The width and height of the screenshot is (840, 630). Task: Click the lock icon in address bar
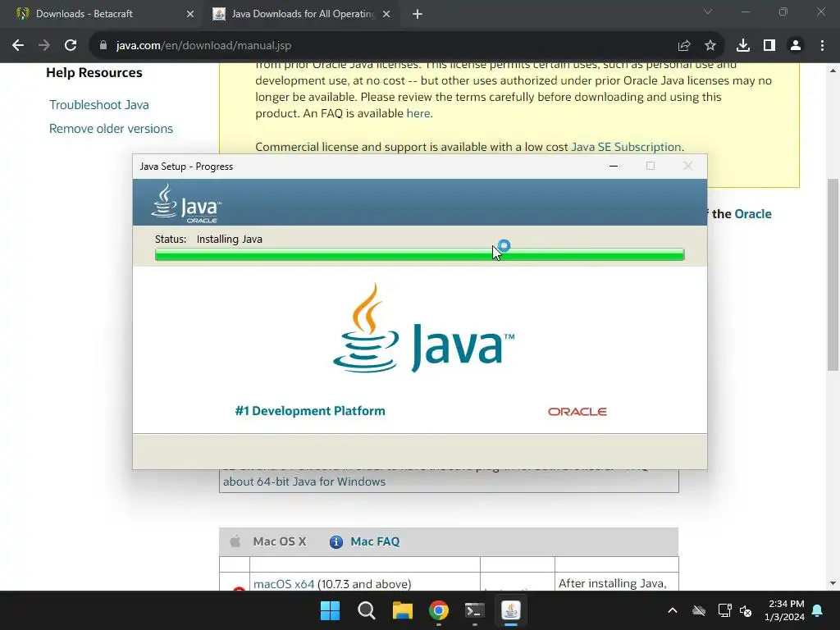click(x=103, y=46)
